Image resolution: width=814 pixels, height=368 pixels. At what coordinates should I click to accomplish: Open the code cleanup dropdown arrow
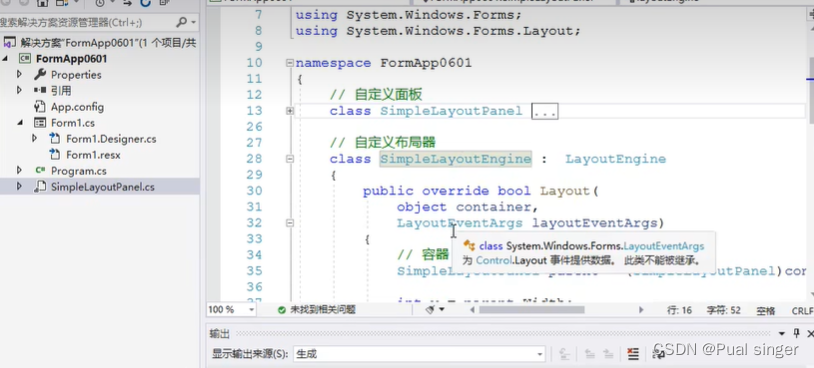pos(442,310)
